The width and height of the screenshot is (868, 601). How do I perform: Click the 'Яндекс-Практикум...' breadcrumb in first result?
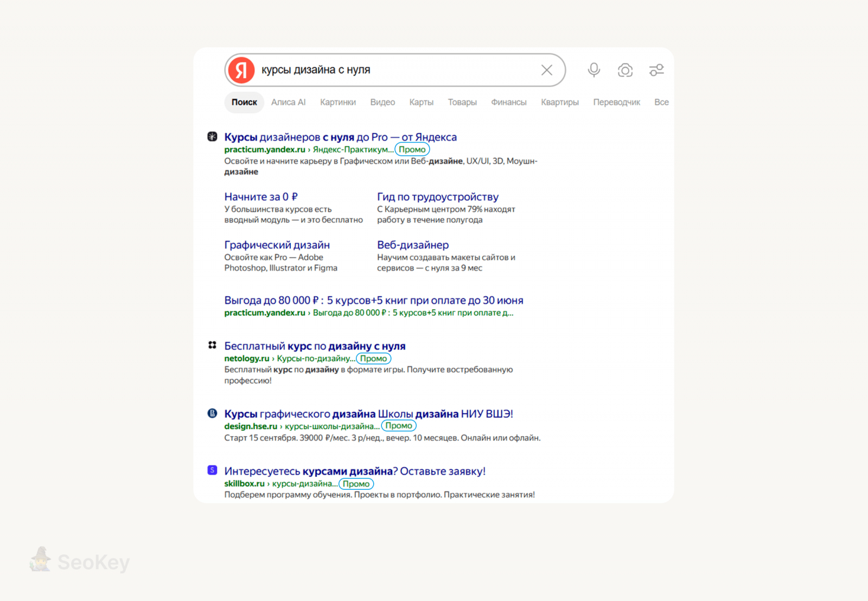353,150
